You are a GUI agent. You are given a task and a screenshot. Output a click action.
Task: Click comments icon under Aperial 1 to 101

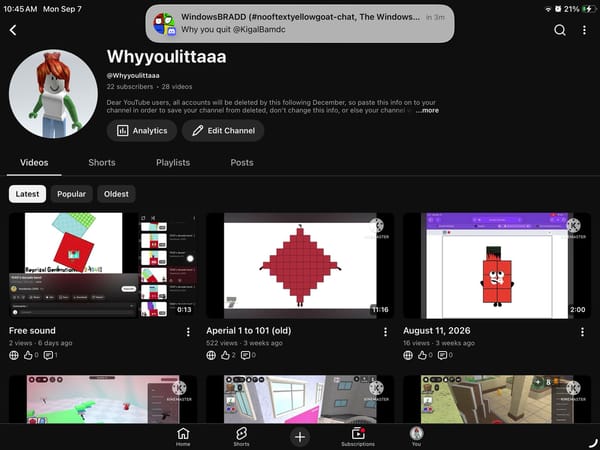click(245, 355)
